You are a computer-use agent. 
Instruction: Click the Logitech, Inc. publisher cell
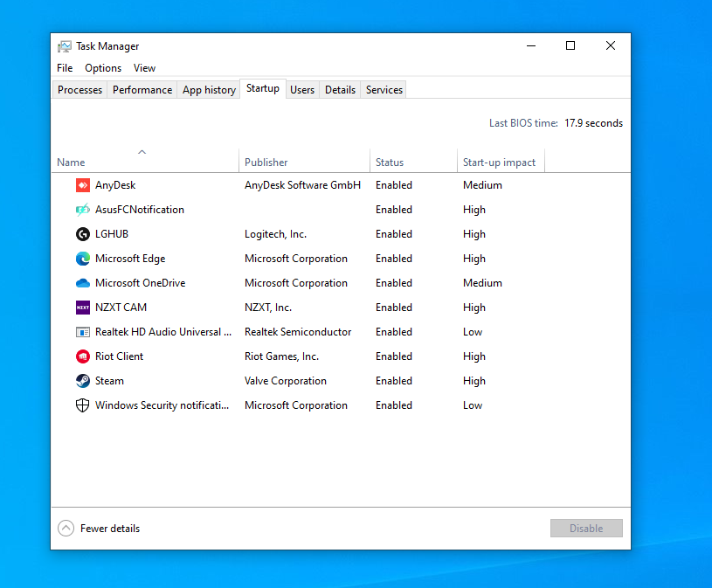click(276, 234)
